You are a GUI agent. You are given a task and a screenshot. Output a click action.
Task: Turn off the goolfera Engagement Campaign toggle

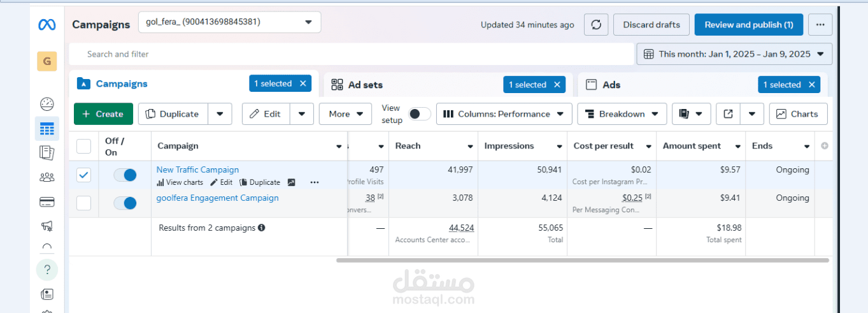[125, 203]
